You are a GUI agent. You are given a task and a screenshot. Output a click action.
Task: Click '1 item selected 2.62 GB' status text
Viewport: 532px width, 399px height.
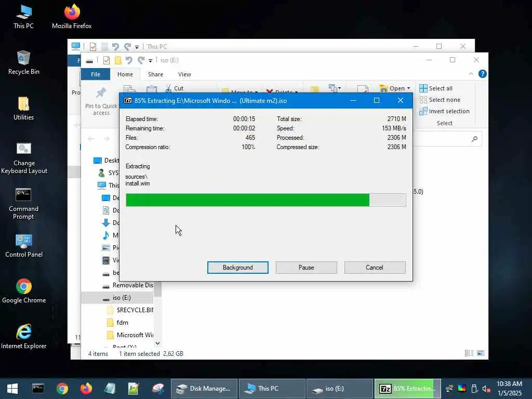(x=151, y=353)
